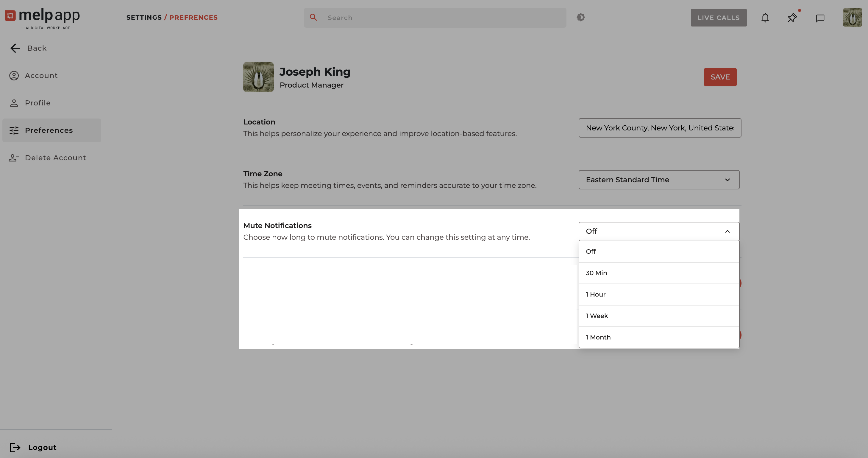868x458 pixels.
Task: Open the chat messages icon
Action: [x=820, y=18]
